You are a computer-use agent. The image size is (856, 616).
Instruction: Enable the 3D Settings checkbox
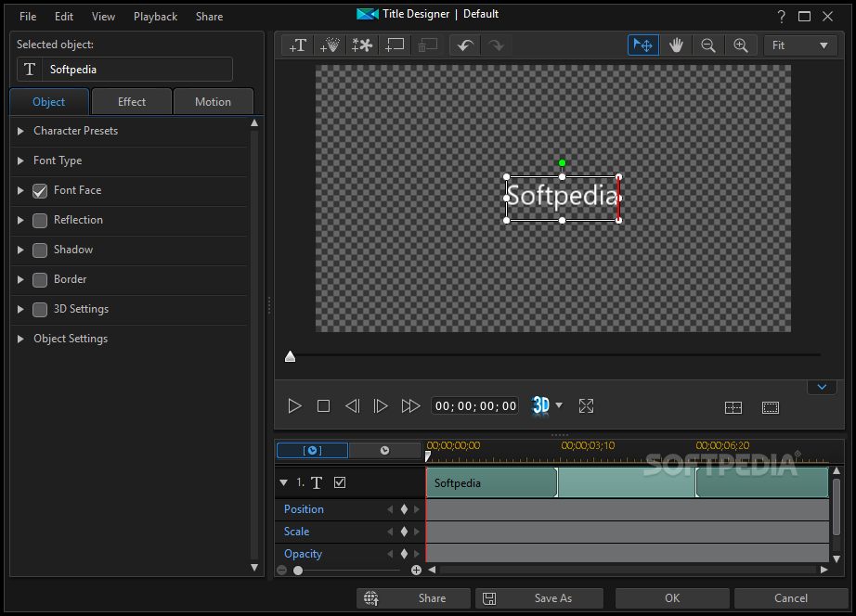pos(40,310)
